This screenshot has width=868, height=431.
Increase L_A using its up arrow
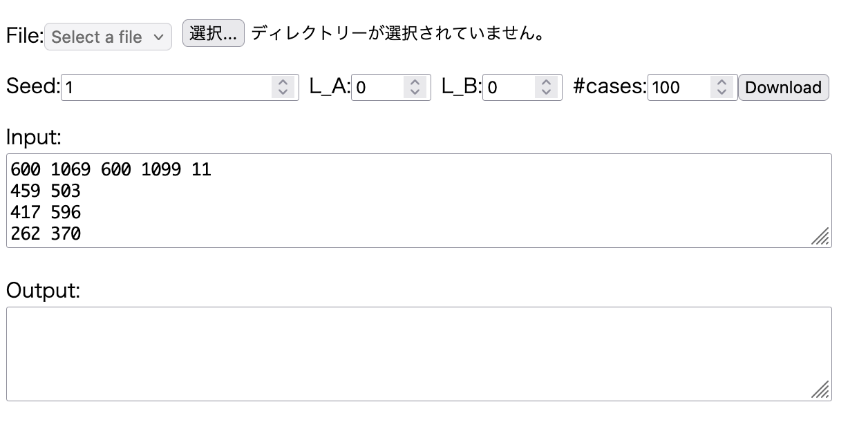[x=415, y=83]
